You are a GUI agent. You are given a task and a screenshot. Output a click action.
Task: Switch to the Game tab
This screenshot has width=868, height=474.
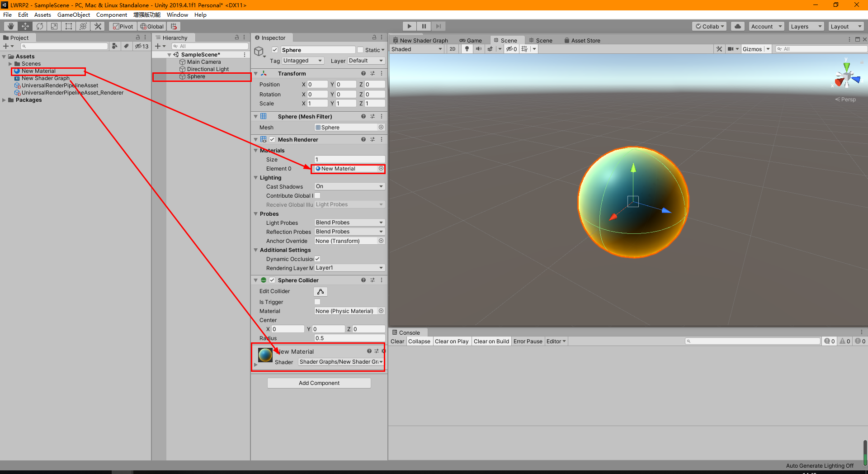click(x=471, y=40)
